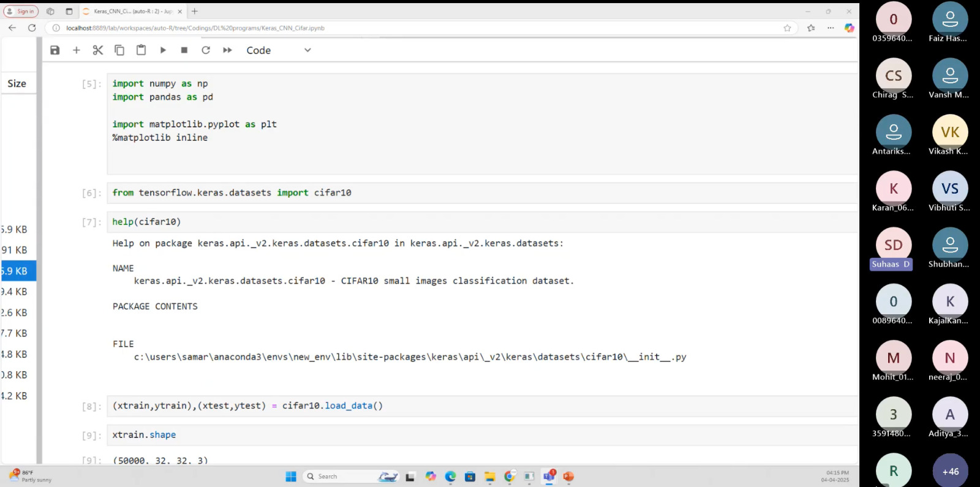
Task: Cut the selected cell with the scissors icon
Action: (98, 50)
